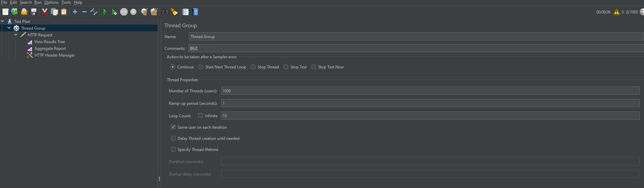This screenshot has height=188, width=644.
Task: Click the split pane divider handle dots
Action: (x=159, y=179)
